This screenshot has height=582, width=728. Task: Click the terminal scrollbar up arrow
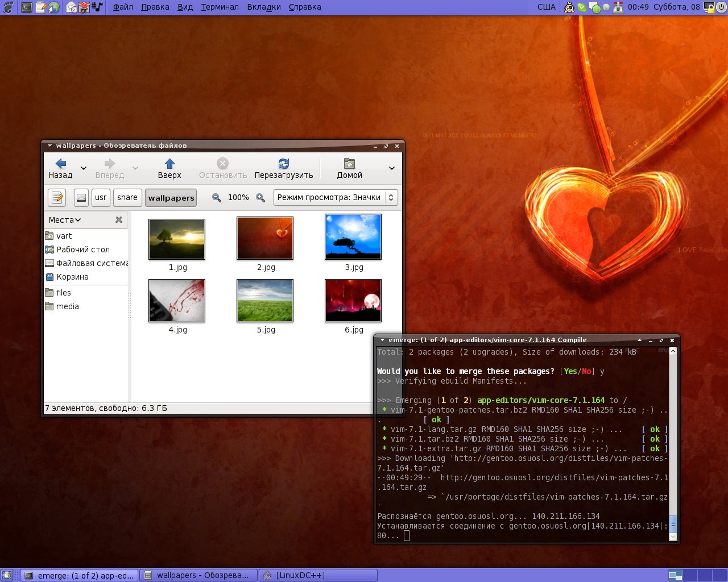coord(673,351)
